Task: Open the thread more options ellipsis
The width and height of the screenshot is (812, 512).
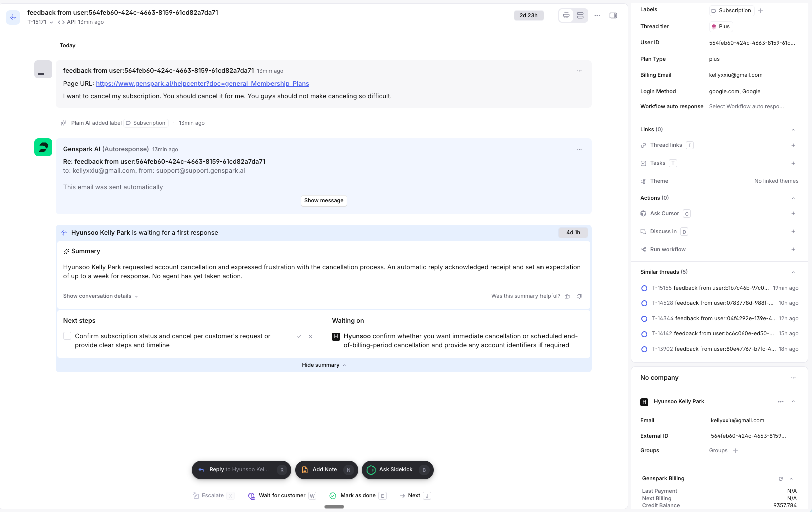Action: coord(597,15)
